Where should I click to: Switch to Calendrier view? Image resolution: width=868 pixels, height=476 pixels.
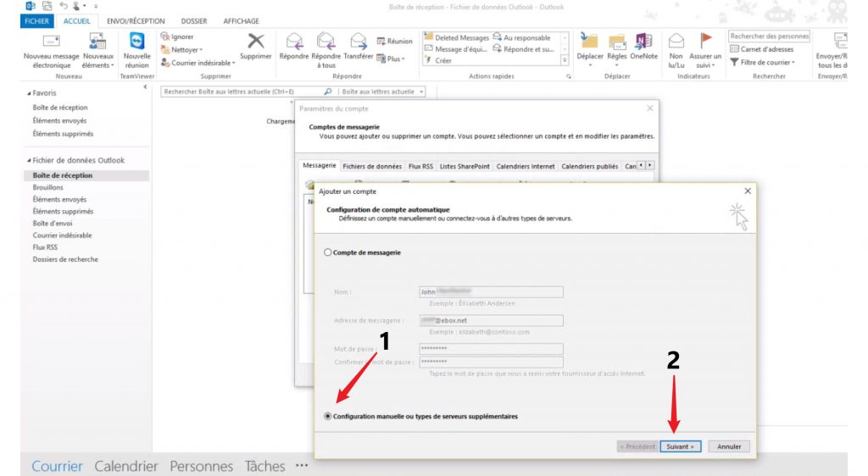pyautogui.click(x=126, y=466)
